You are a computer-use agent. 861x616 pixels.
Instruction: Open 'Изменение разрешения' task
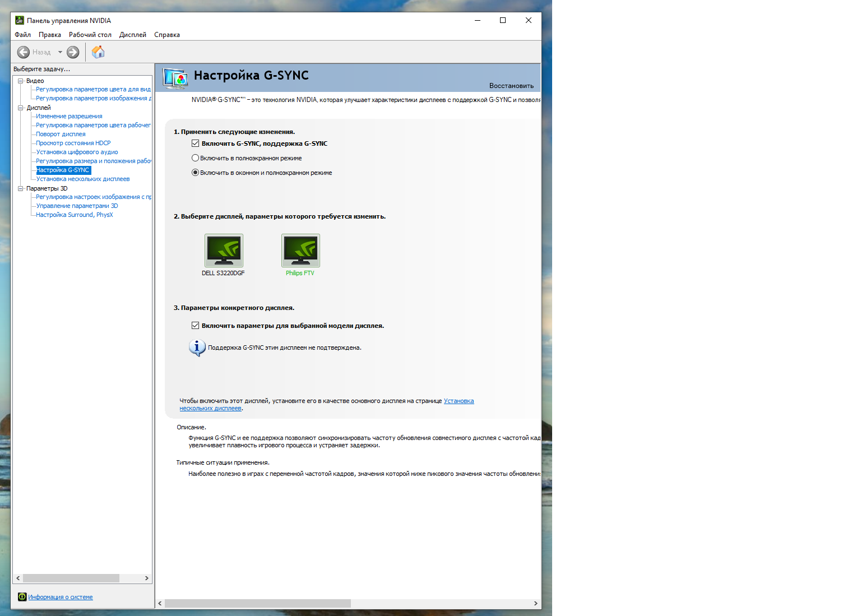coord(69,116)
